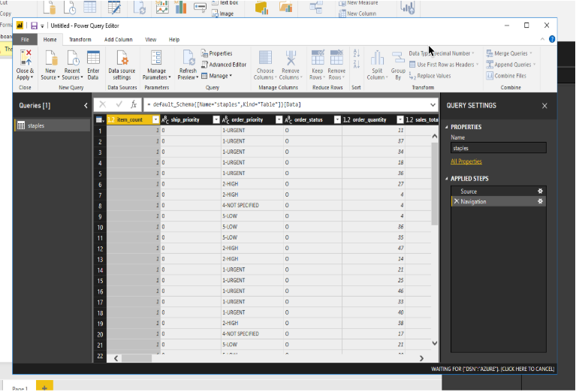The image size is (576, 392).
Task: Open Data source settings
Action: click(122, 65)
